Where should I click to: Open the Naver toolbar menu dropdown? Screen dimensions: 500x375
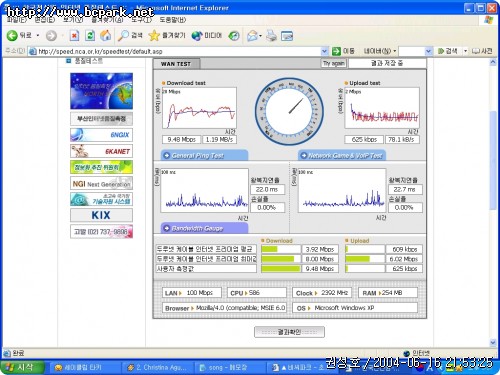tap(380, 51)
